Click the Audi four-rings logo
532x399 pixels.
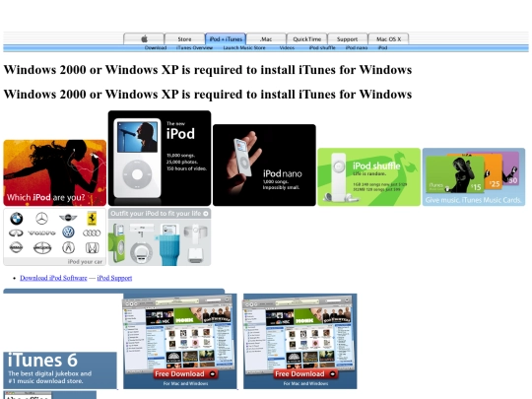tap(92, 233)
